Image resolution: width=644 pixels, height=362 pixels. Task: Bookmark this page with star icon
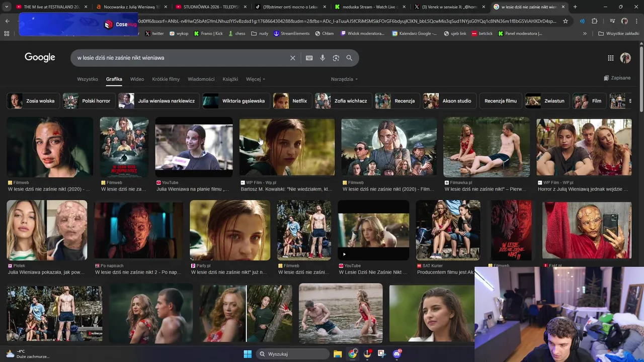[566, 21]
